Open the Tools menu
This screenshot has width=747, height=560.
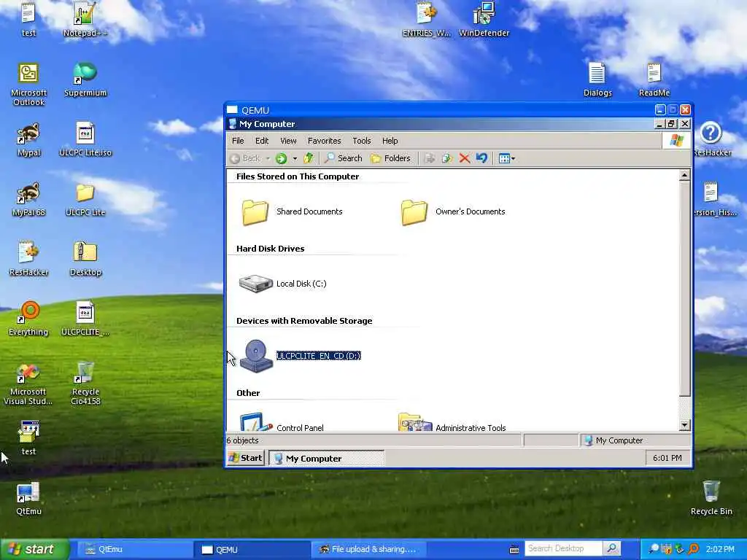[x=362, y=141]
